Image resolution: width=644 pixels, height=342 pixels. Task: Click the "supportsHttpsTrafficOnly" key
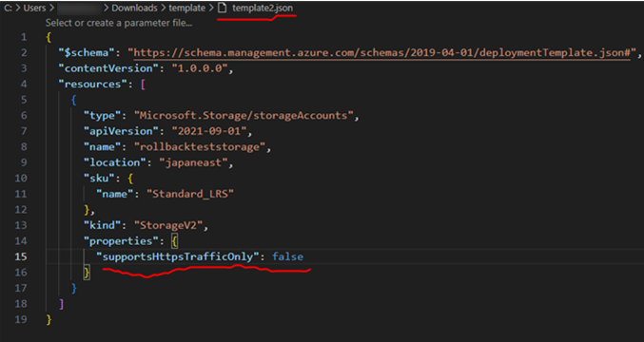(x=178, y=256)
